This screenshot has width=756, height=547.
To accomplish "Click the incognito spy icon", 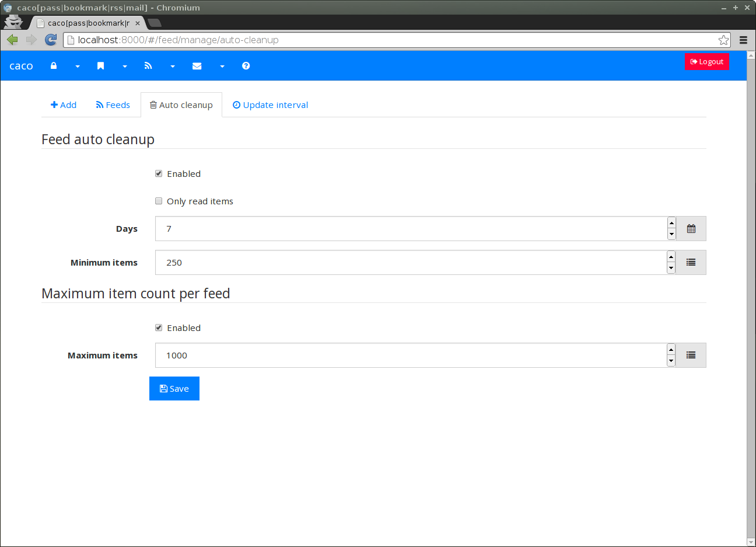I will [x=13, y=22].
